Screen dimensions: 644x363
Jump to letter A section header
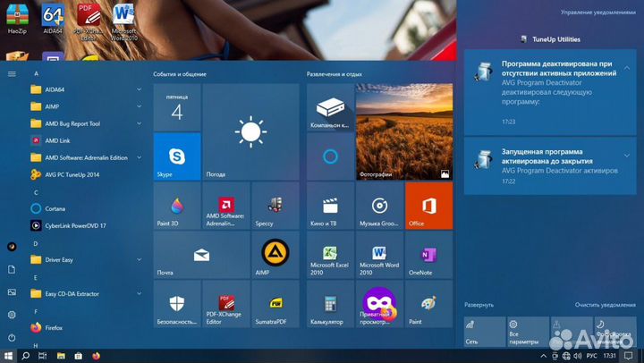(36, 73)
